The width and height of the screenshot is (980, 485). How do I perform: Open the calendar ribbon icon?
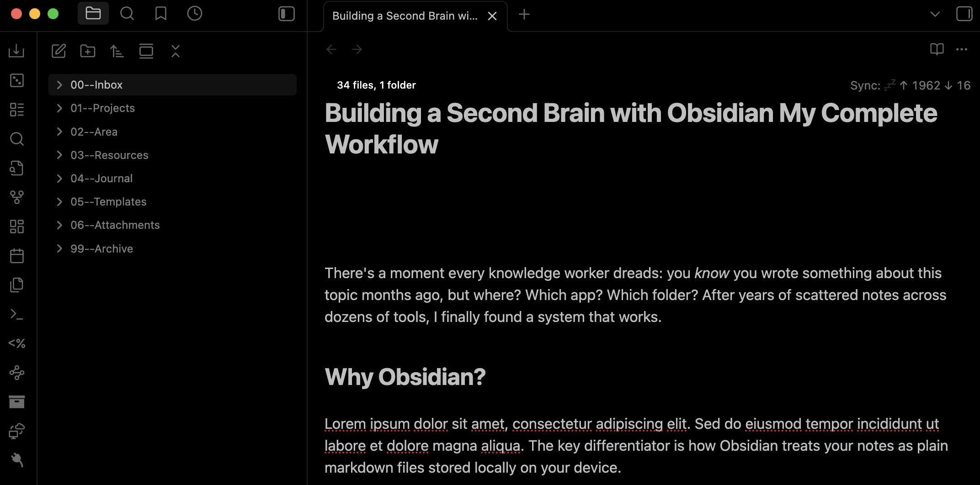[x=17, y=256]
